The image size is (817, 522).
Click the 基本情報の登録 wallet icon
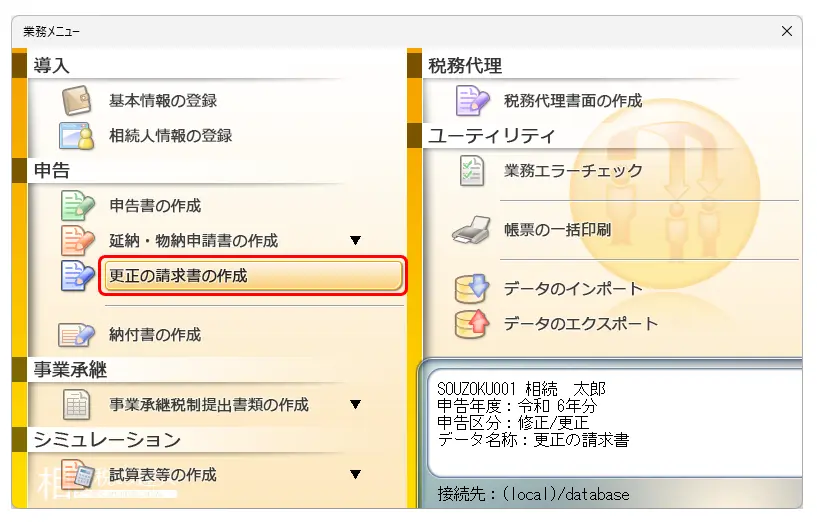pos(77,101)
